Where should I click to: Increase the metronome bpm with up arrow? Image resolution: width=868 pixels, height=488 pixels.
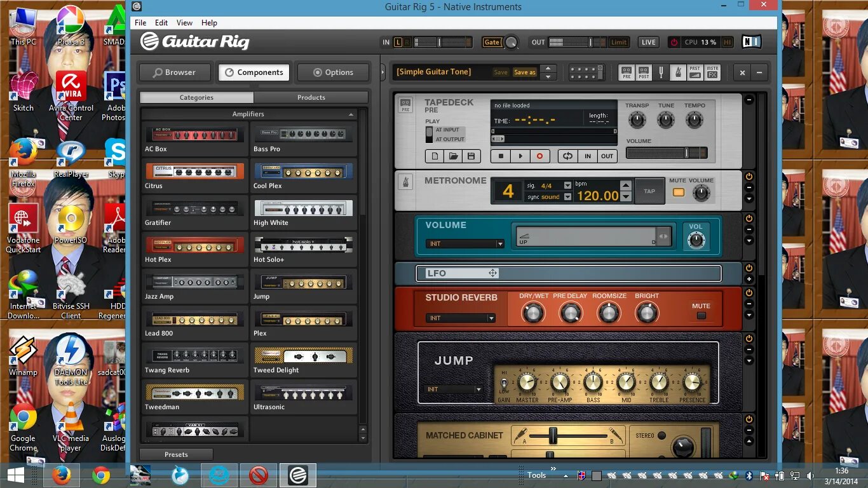626,185
